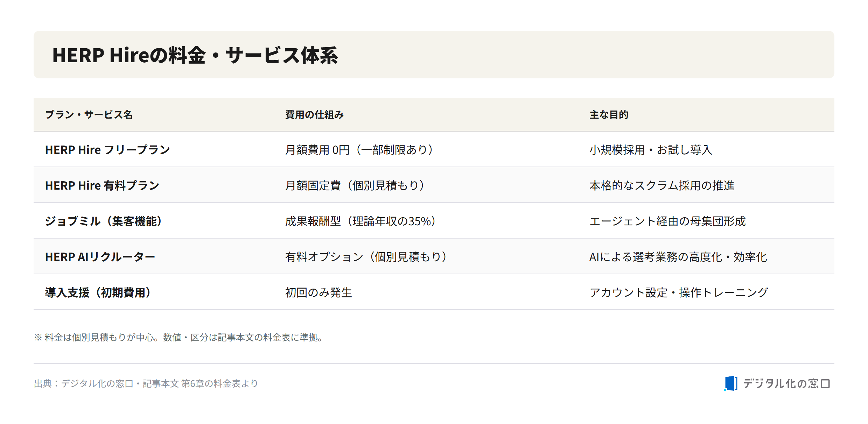Click the 導入支援（初期費用） row name
Screen dimensions: 868x424
[x=98, y=292]
